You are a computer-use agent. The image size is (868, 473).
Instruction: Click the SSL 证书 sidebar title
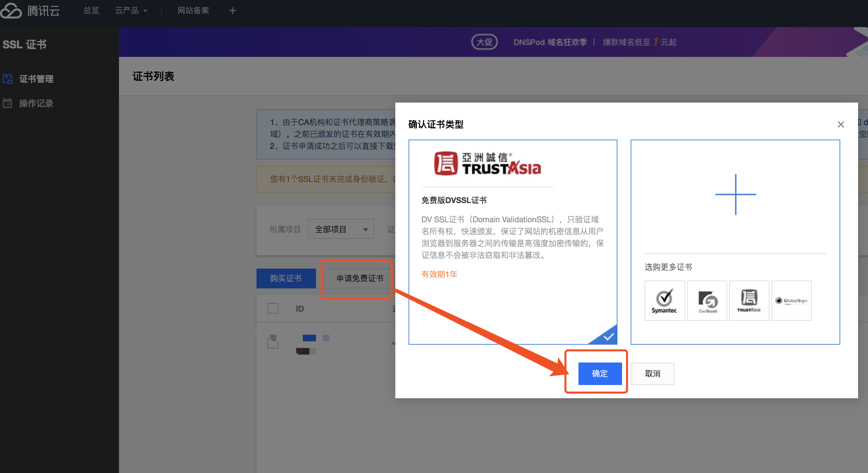24,45
